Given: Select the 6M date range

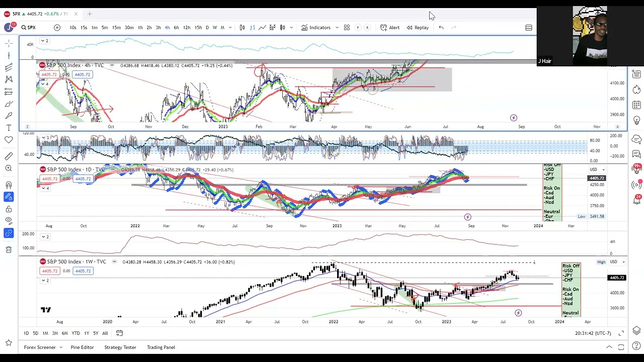Looking at the screenshot, I should coord(64,333).
